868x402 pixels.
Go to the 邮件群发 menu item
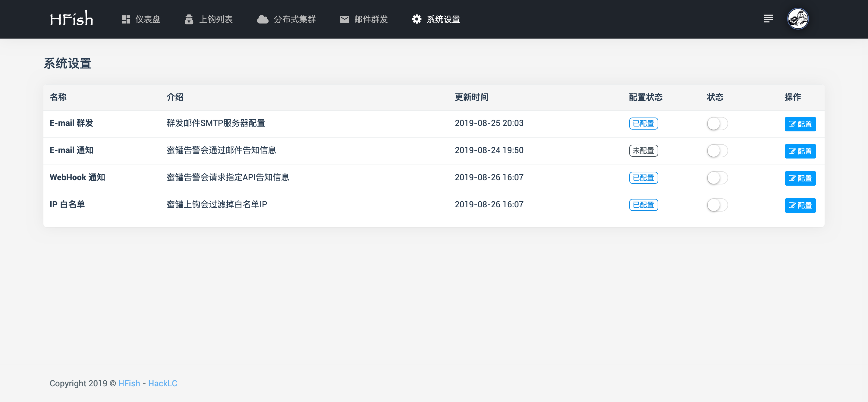(x=371, y=19)
